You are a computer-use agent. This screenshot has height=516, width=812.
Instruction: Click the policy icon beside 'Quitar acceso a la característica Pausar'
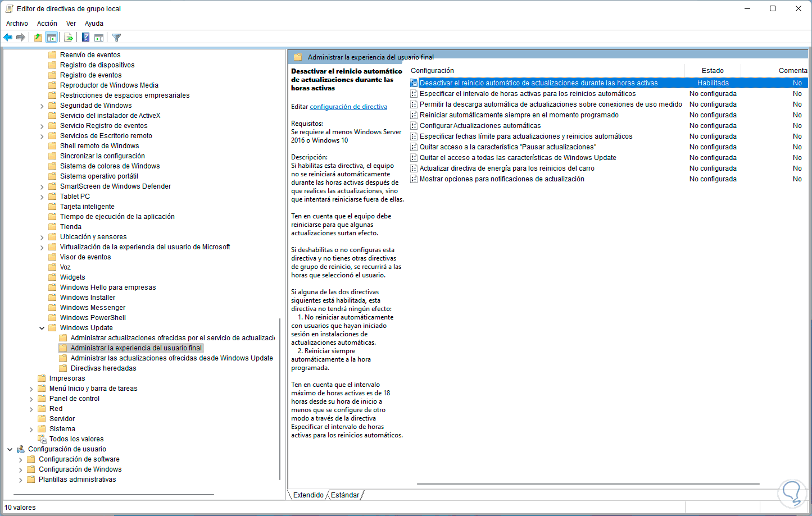pyautogui.click(x=414, y=147)
